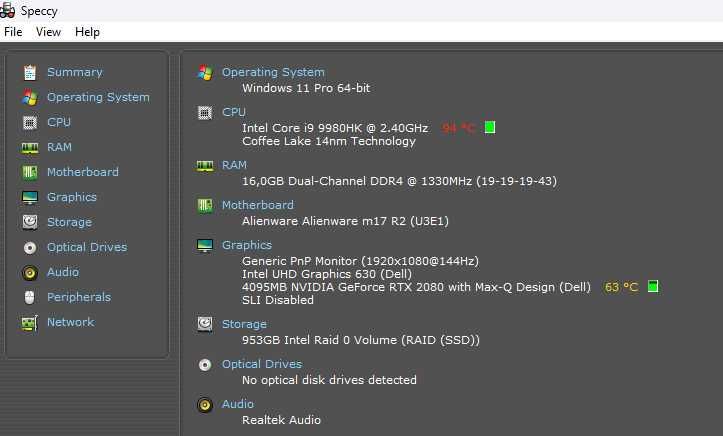The height and width of the screenshot is (436, 723).
Task: Click the Storage drive icon in summary pane
Action: click(x=205, y=324)
